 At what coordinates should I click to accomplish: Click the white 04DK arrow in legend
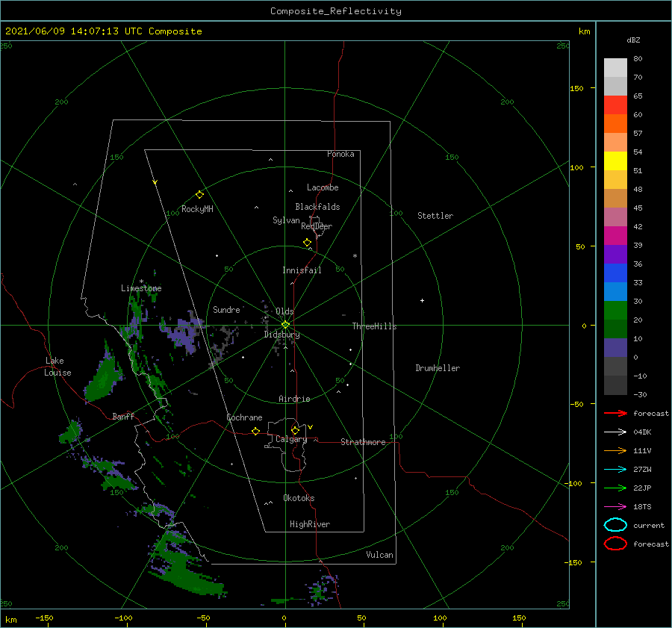tap(615, 432)
